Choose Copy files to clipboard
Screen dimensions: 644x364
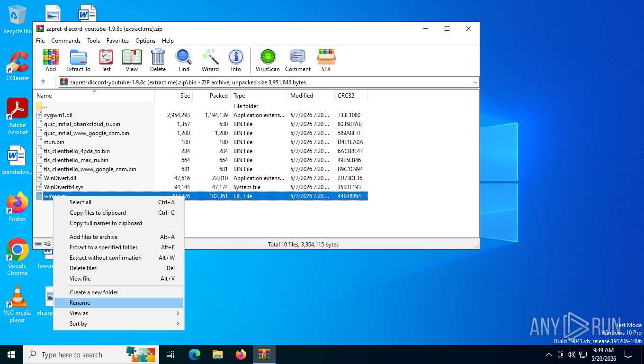(119, 213)
